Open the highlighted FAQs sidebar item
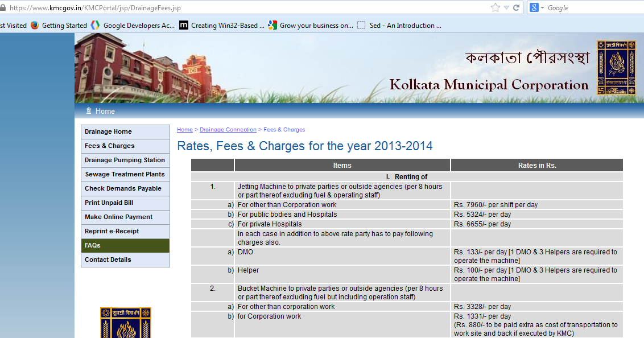 pos(125,246)
